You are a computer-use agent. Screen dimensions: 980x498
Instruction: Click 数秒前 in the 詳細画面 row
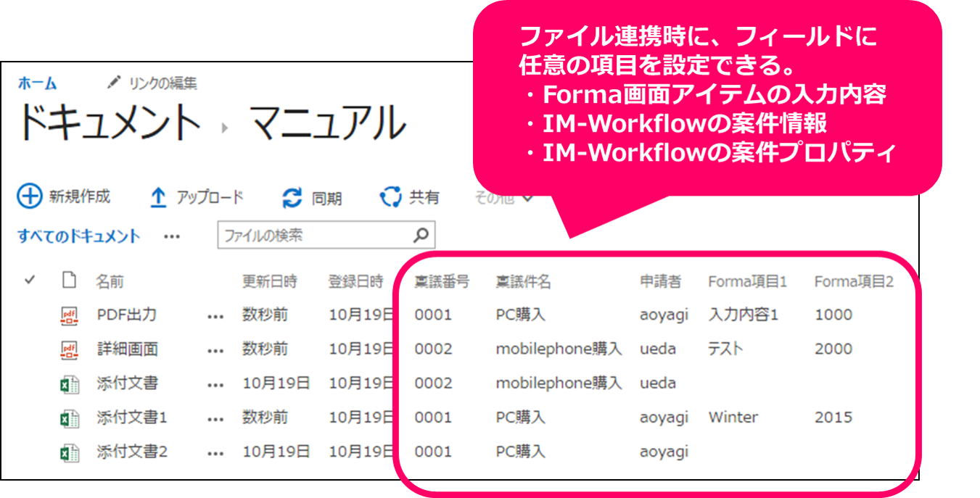265,349
